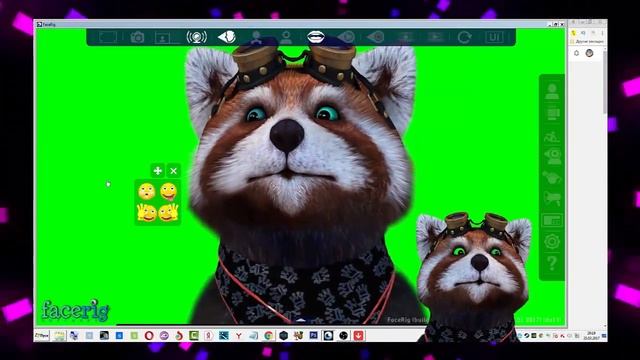Toggle the head tracking face icon

click(227, 37)
